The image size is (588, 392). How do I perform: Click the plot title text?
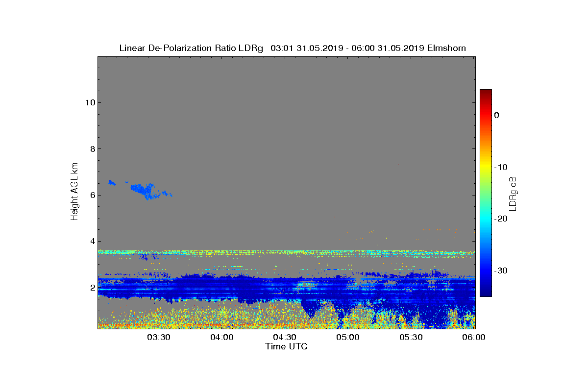click(293, 48)
